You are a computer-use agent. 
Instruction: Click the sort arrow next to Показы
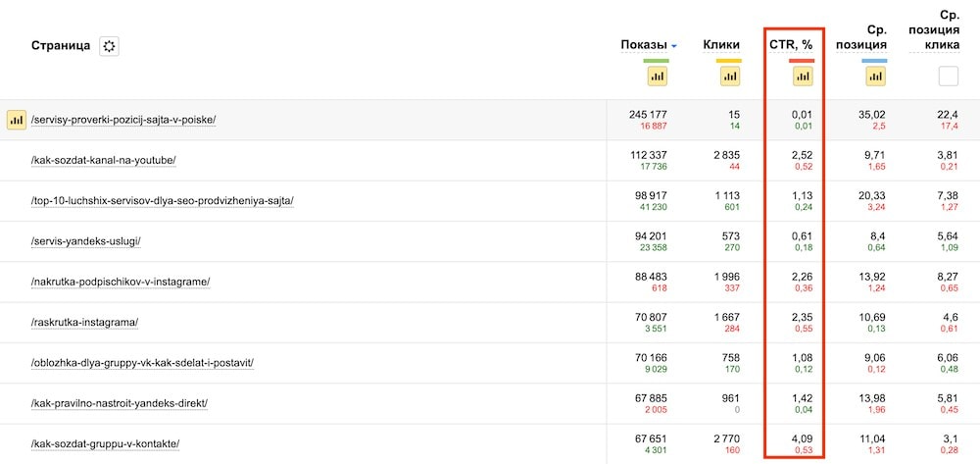(x=674, y=46)
